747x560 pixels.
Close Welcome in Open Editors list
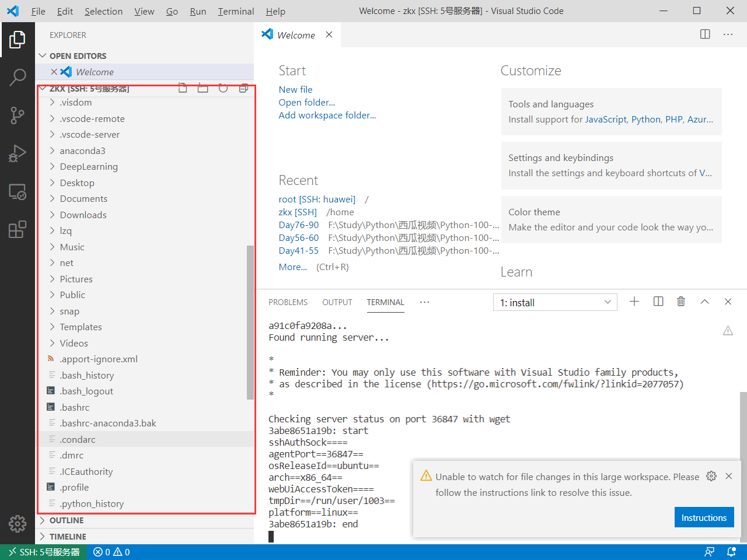54,72
